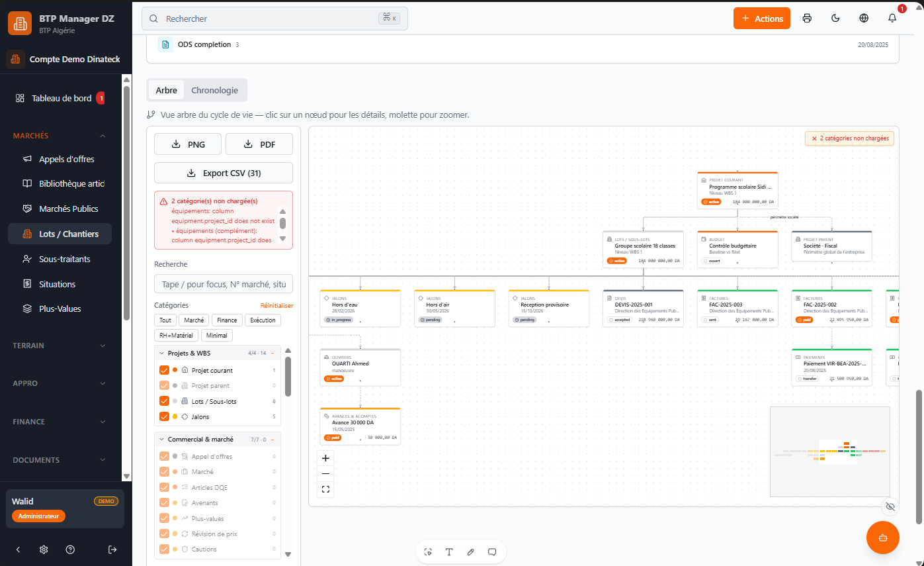
Task: Collapse the sidebar with the left chevron
Action: click(18, 549)
